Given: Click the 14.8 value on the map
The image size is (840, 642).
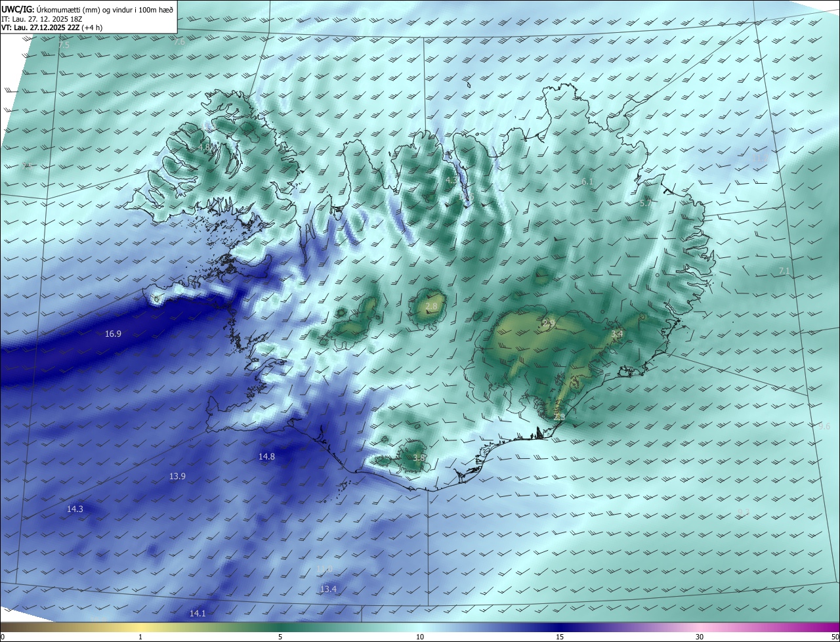Looking at the screenshot, I should 266,456.
